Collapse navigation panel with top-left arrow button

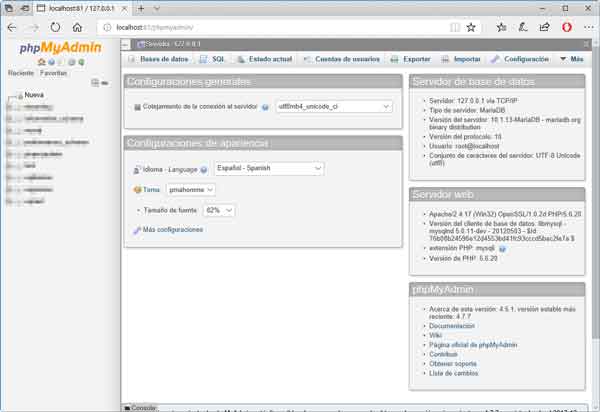(125, 45)
